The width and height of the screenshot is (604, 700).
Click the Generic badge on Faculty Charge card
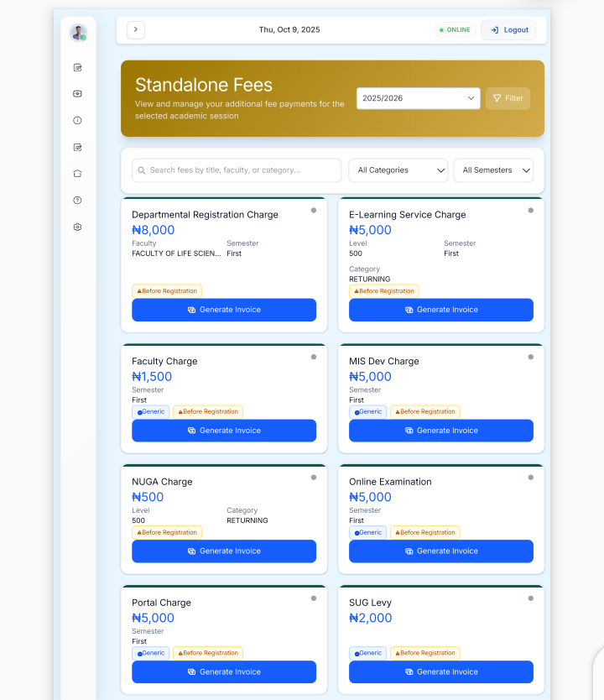tap(151, 411)
